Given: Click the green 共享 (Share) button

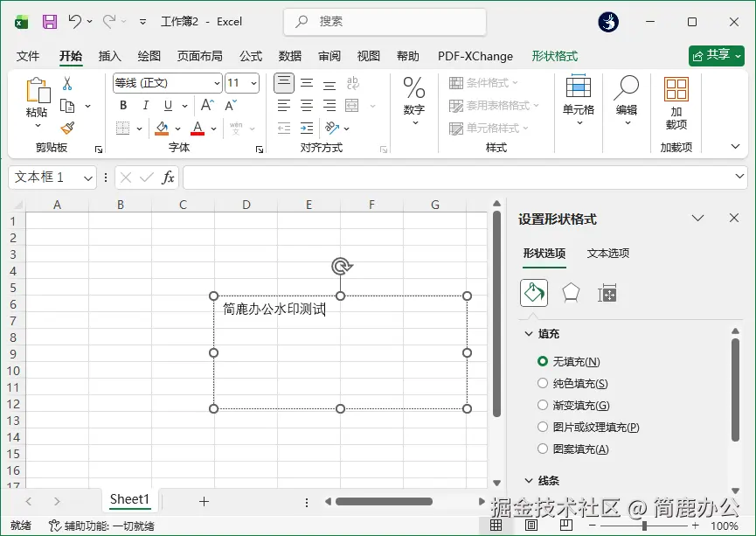Looking at the screenshot, I should 716,55.
